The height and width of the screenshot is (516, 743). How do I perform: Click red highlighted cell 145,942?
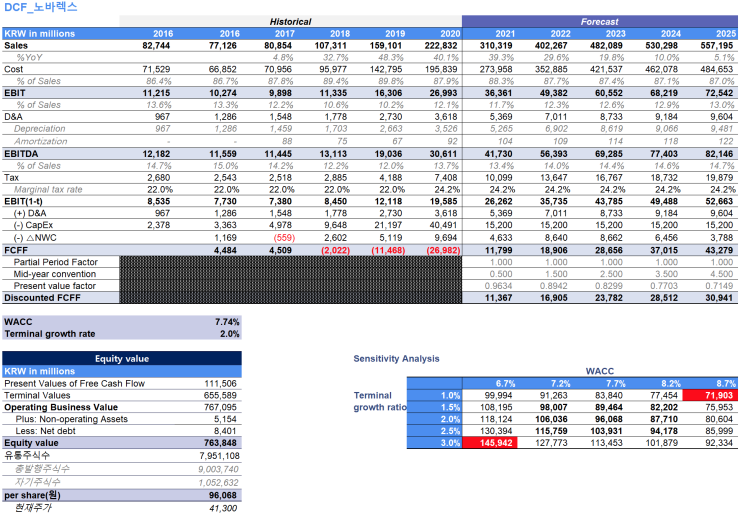489,443
